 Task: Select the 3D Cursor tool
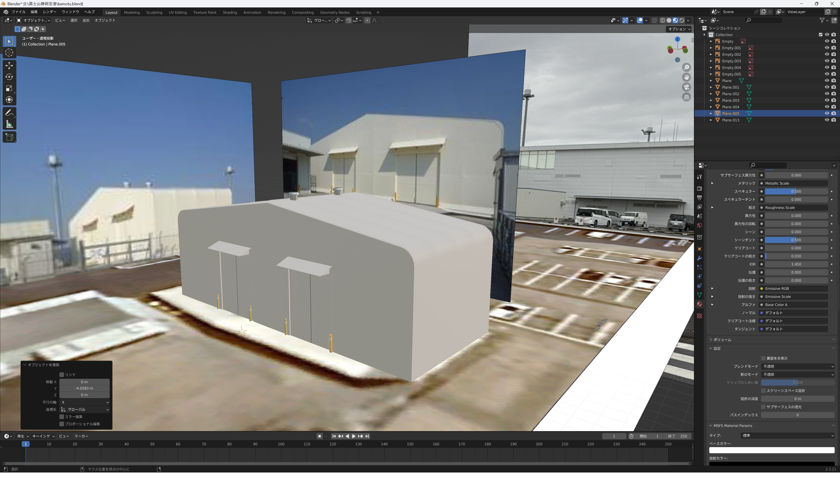[9, 53]
